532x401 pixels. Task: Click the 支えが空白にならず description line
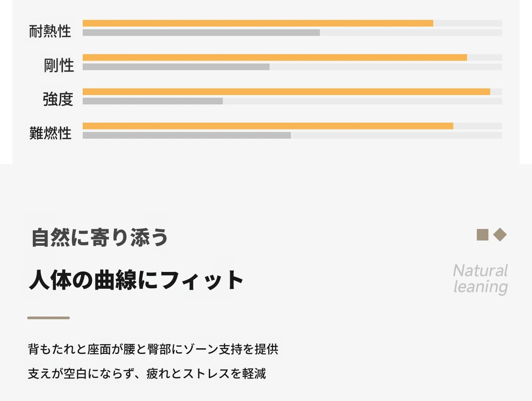(x=147, y=373)
